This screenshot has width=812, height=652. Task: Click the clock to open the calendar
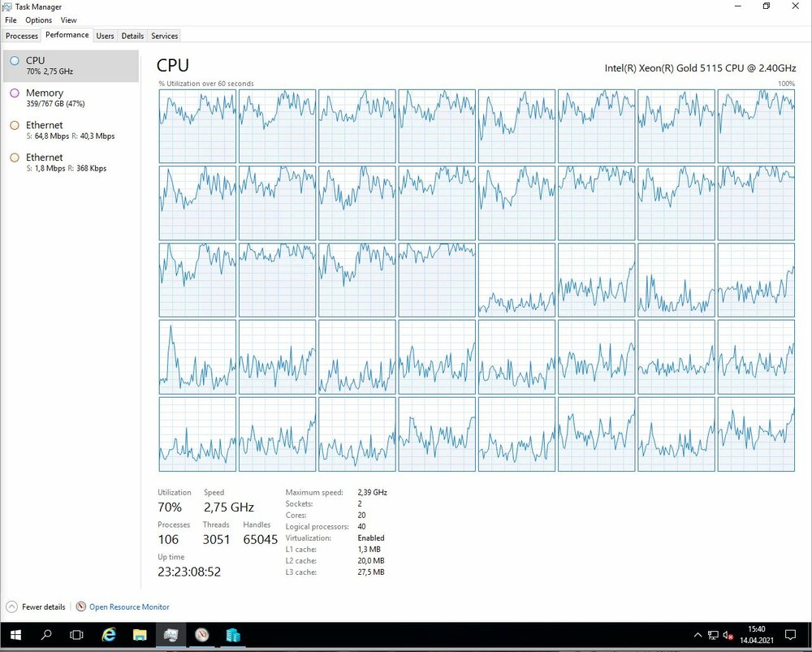click(x=756, y=635)
